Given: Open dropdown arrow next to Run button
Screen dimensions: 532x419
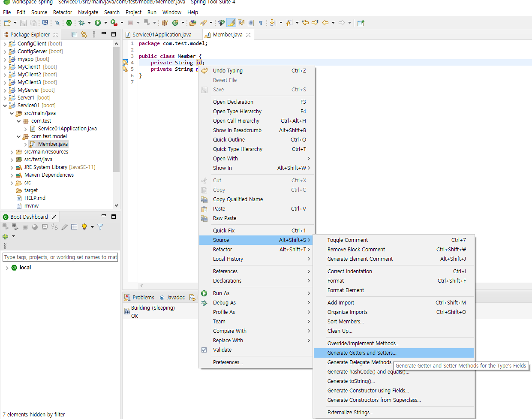Looking at the screenshot, I should click(x=105, y=23).
